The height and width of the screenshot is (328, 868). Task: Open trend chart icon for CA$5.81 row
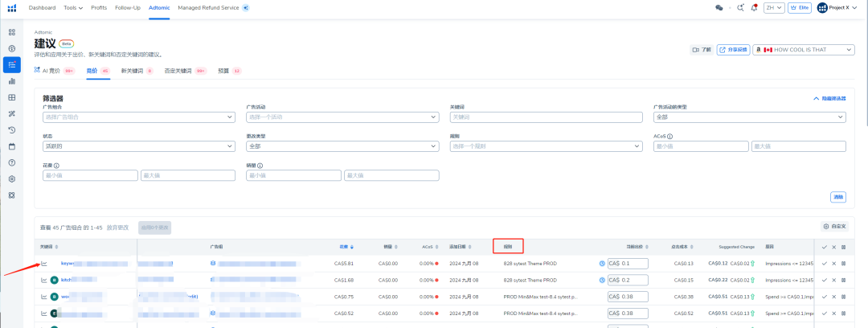[x=43, y=263]
